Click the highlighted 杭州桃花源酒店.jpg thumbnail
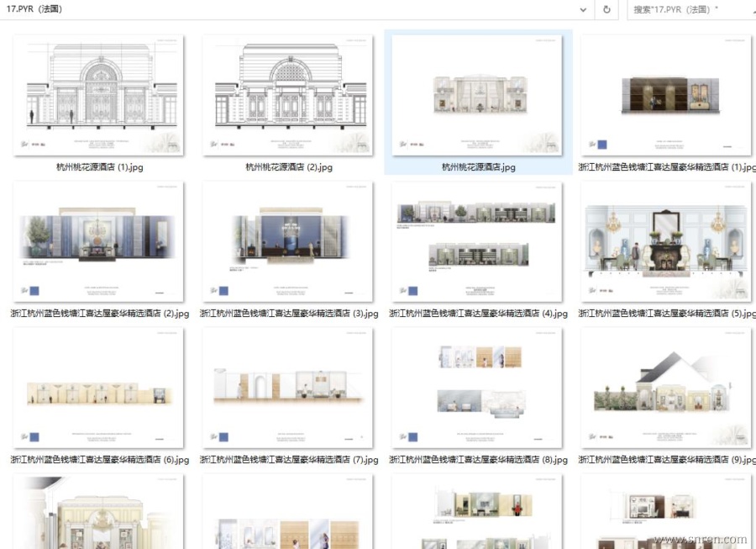Image resolution: width=756 pixels, height=549 pixels. [477, 95]
